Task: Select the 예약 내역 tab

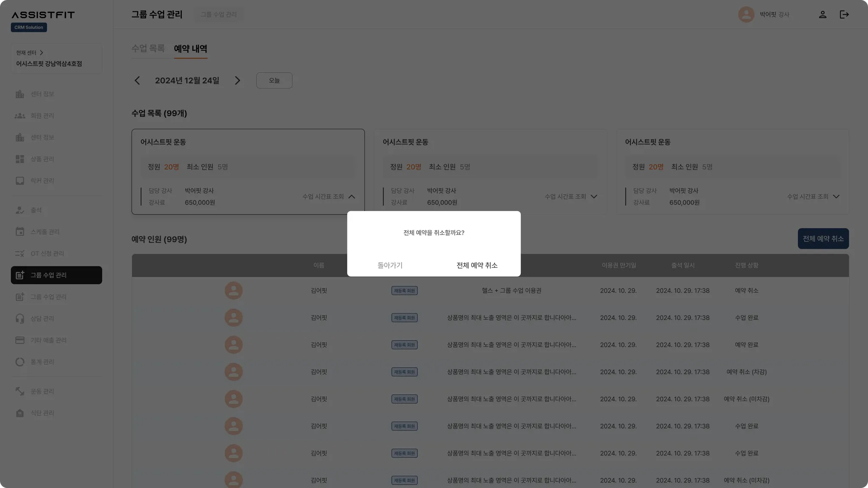Action: [190, 49]
